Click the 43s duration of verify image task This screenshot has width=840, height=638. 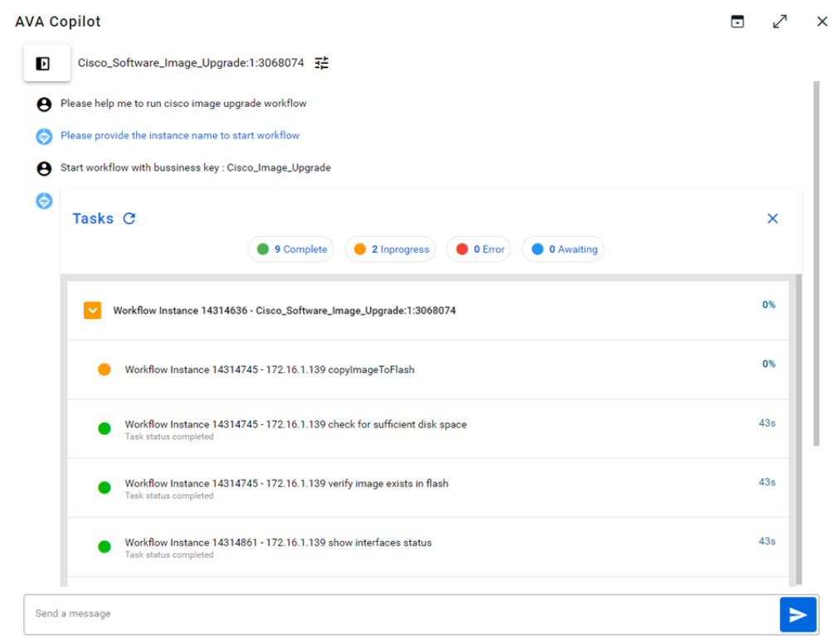(x=767, y=482)
